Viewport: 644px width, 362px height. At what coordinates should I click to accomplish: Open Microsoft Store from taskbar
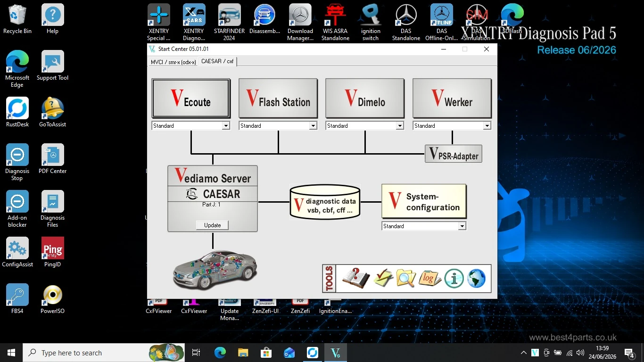coord(266,353)
